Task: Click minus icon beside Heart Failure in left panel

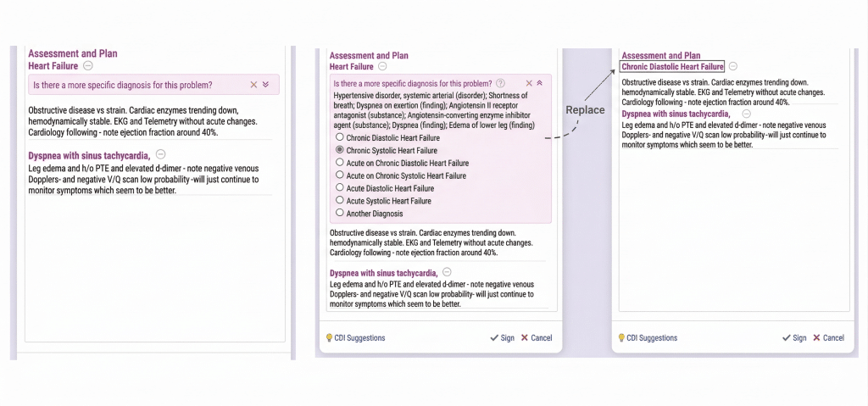Action: click(x=88, y=66)
